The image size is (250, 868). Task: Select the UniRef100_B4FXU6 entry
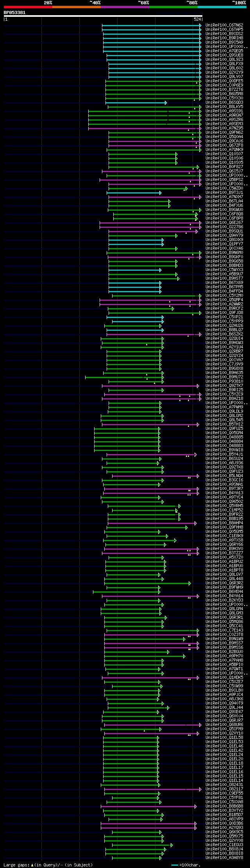tap(224, 206)
